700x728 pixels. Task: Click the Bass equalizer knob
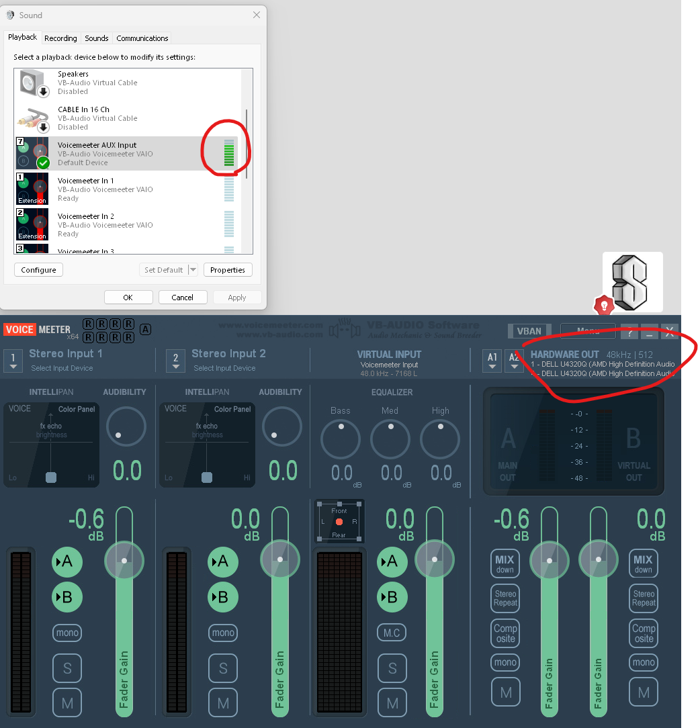click(x=341, y=439)
